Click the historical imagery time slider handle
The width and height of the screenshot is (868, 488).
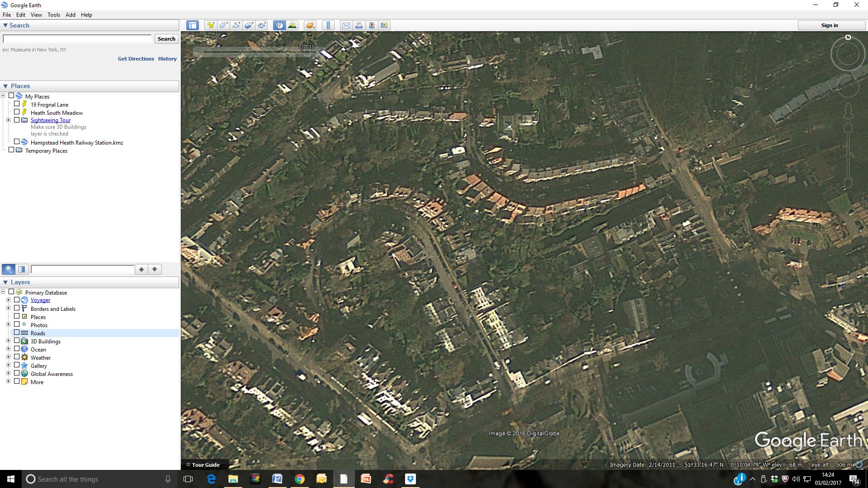click(307, 53)
